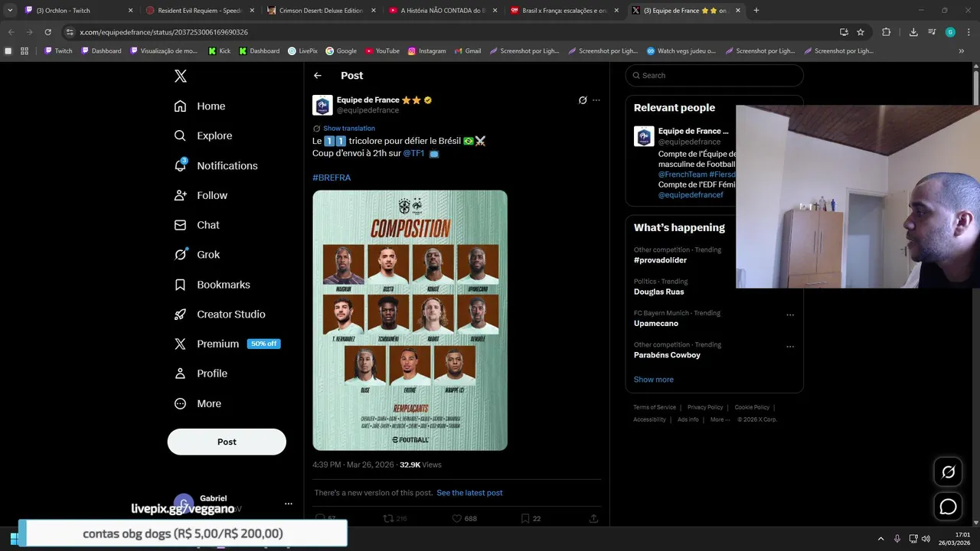Open Creator Studio in the sidebar
980x551 pixels.
[220, 315]
